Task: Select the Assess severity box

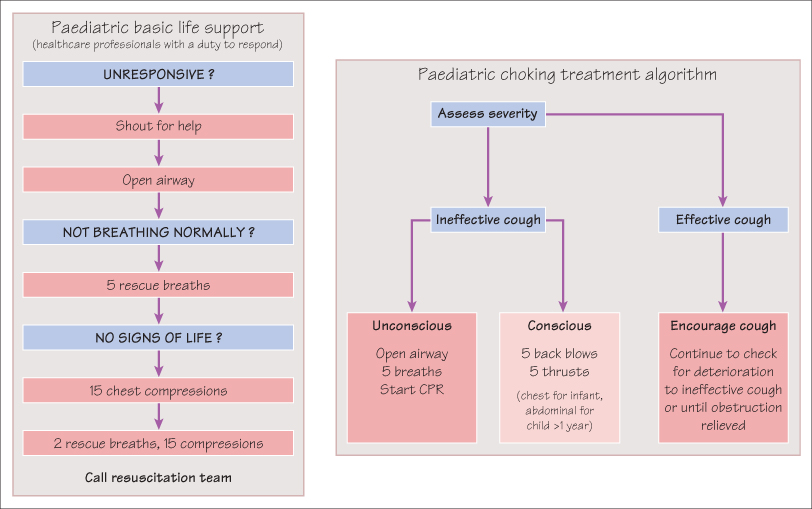Action: tap(487, 114)
